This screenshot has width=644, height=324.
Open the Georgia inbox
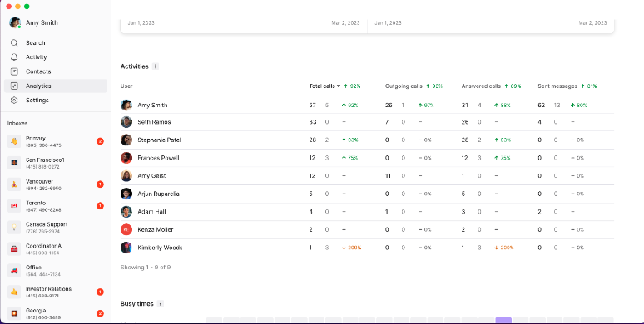(x=56, y=313)
